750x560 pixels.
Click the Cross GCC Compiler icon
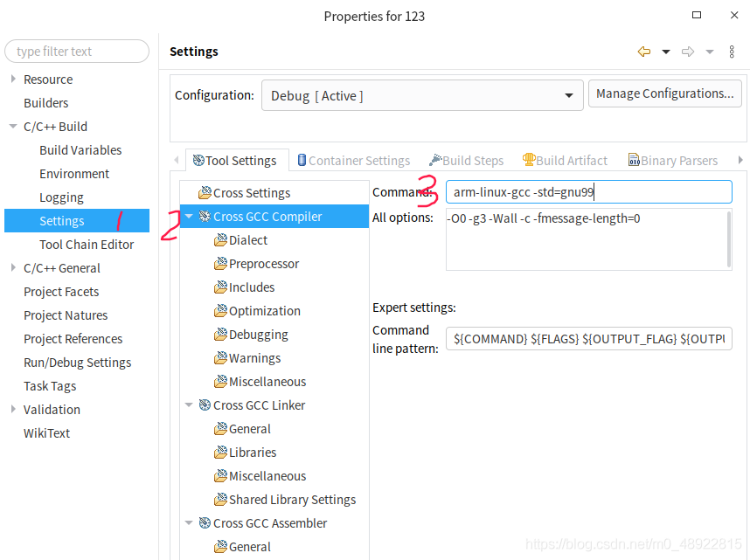click(205, 217)
